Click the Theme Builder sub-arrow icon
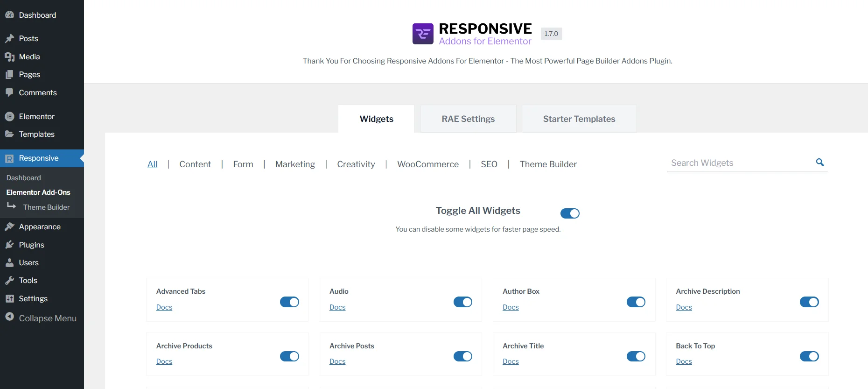868x389 pixels. click(12, 205)
